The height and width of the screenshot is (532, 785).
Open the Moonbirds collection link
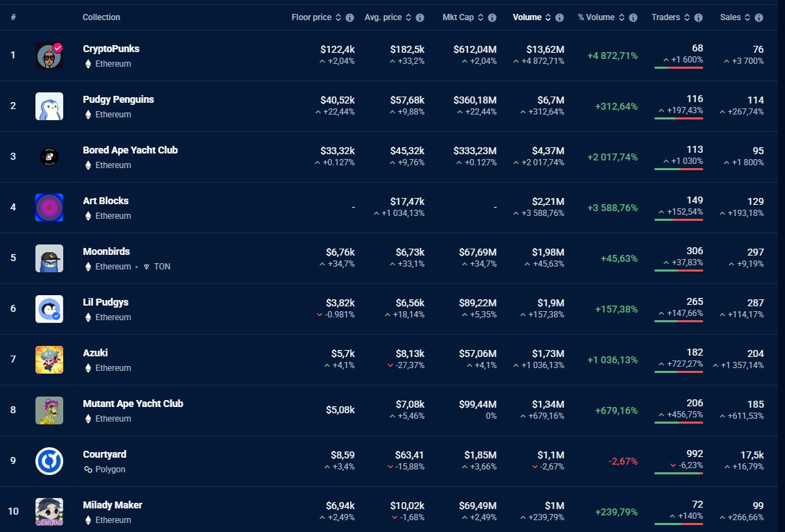(x=106, y=251)
